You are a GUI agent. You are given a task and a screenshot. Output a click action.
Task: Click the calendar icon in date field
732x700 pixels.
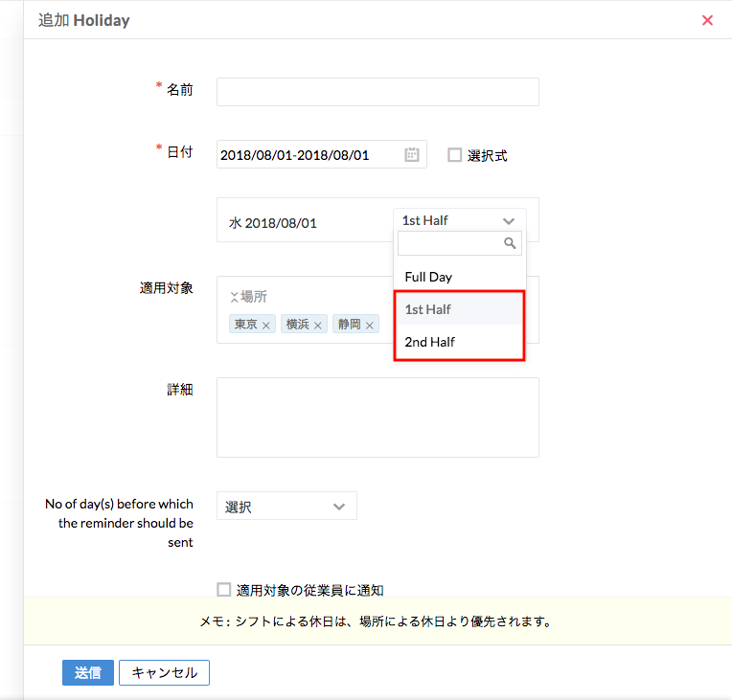(x=412, y=155)
